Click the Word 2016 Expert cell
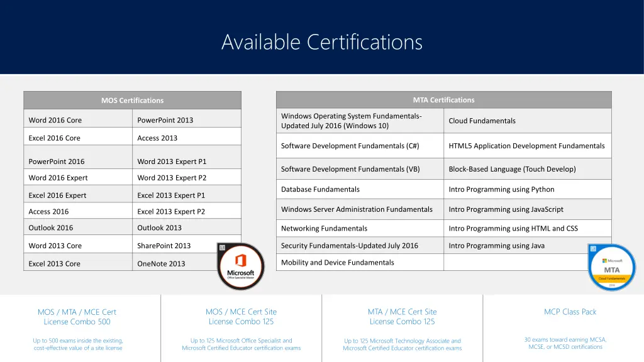 78,177
